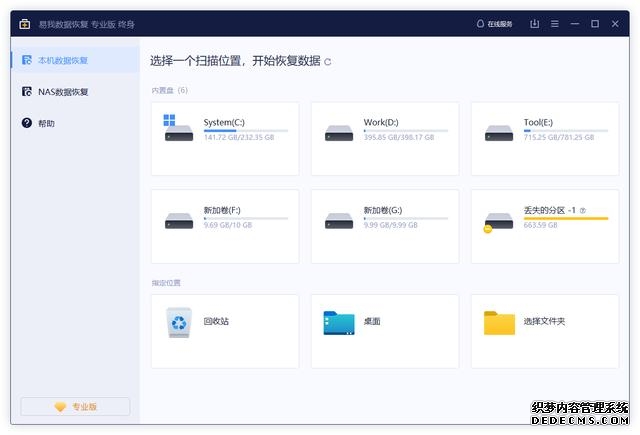Click the 9.69 GB/10 GB text
Screen dimensions: 640x435
coord(228,225)
